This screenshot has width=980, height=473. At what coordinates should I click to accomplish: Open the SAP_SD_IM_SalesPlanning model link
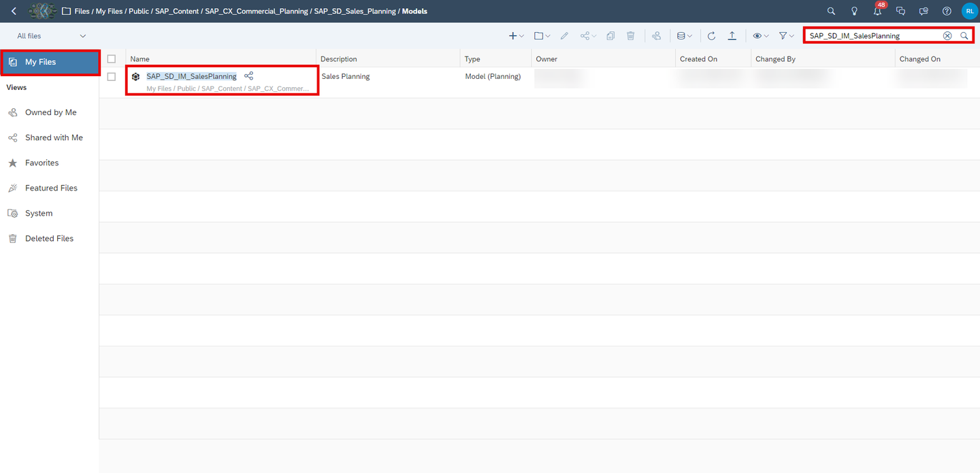click(x=191, y=76)
